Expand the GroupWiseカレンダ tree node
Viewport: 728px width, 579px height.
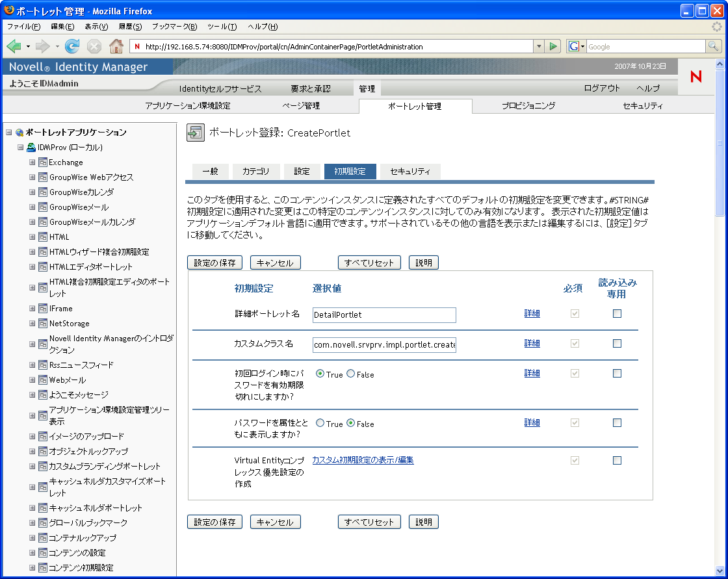pyautogui.click(x=32, y=192)
